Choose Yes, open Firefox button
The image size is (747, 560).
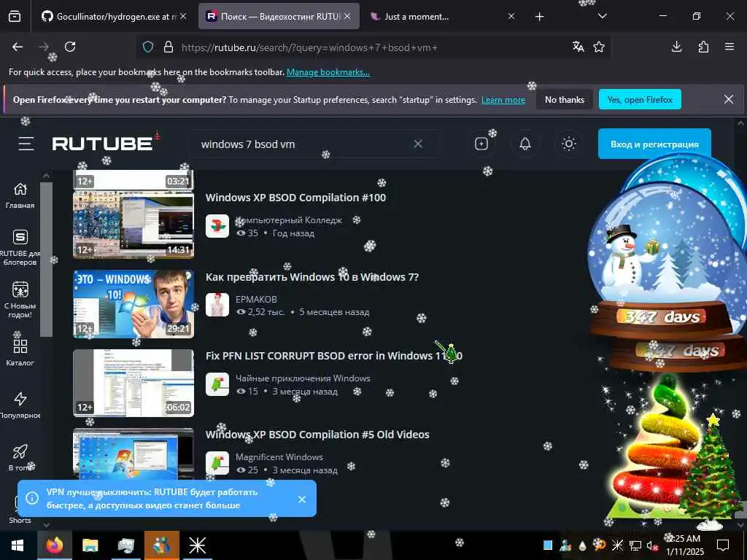(x=640, y=99)
